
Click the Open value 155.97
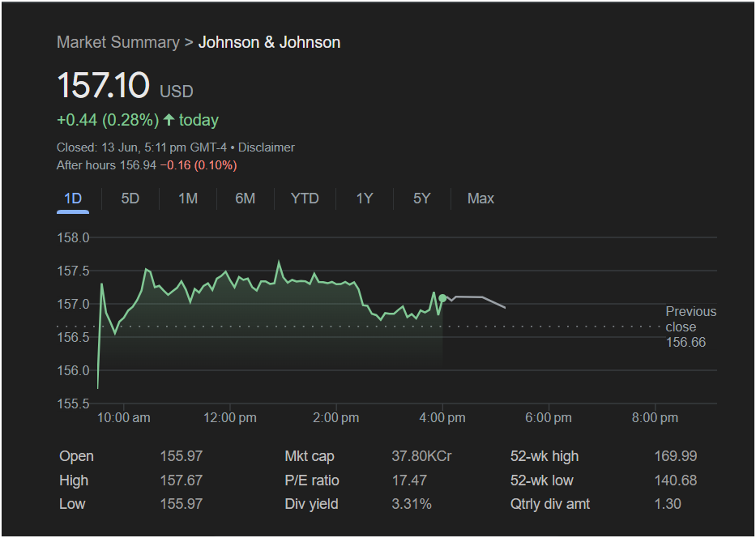coord(182,456)
